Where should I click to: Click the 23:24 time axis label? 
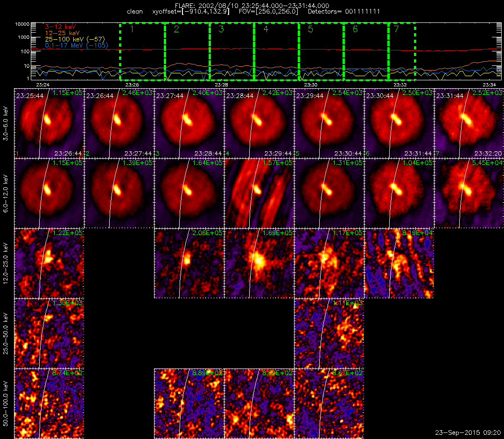point(43,85)
